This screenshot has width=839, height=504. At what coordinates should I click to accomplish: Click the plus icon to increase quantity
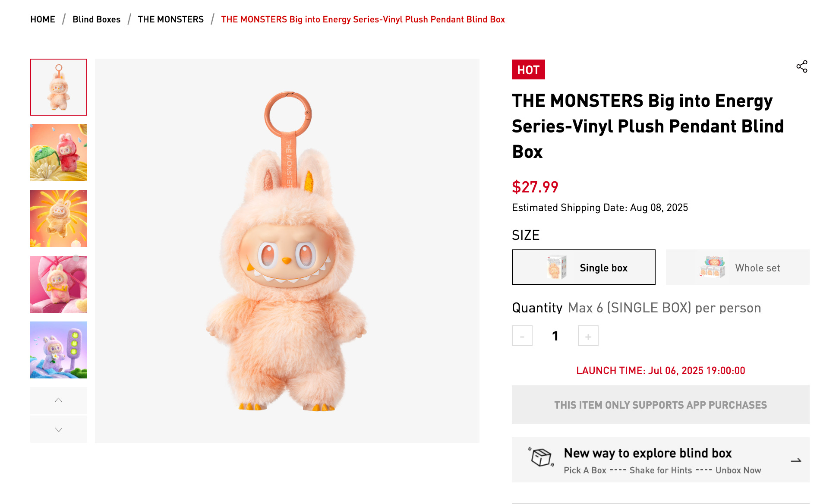pyautogui.click(x=587, y=336)
